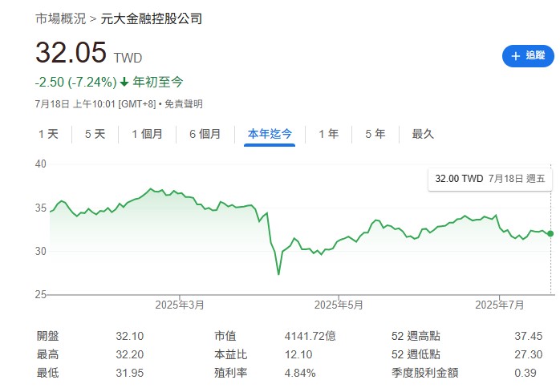Viewport: 560px width, 392px height.
Task: Click the 52 週低點 value 27.30
Action: [528, 354]
